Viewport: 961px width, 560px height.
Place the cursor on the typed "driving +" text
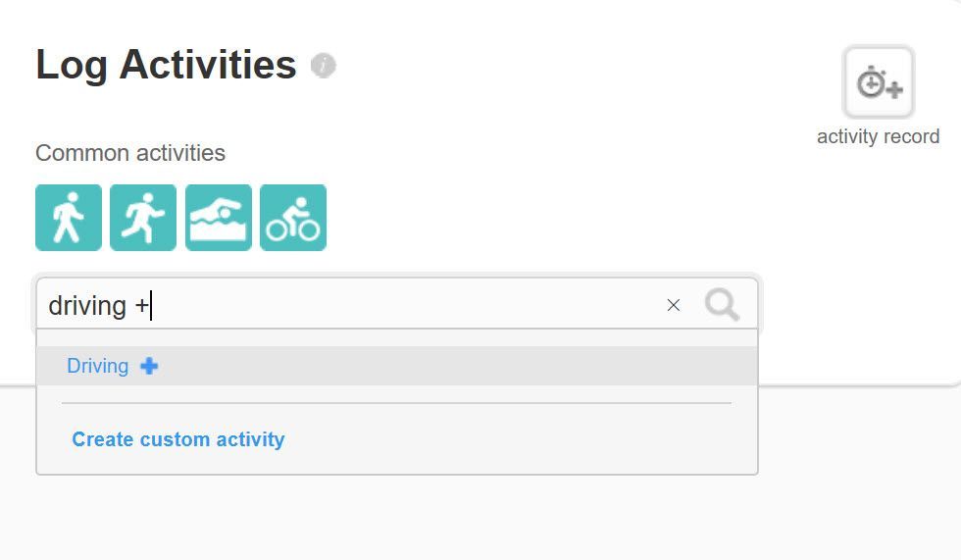point(99,306)
